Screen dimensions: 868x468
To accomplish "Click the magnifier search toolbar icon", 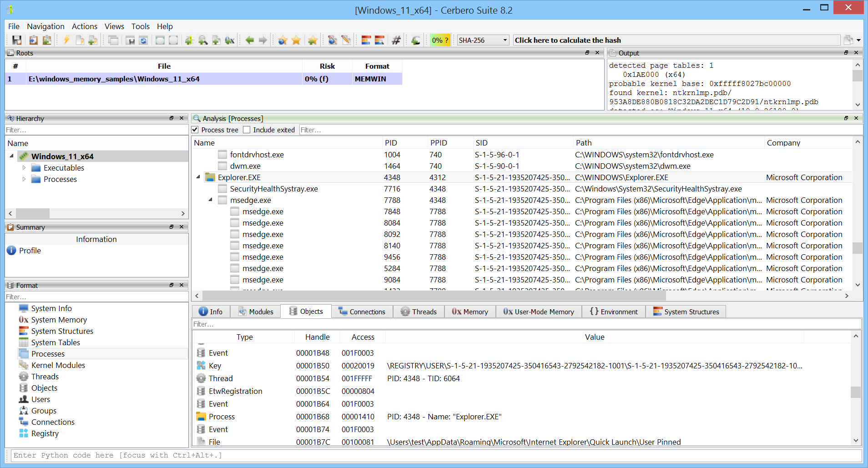I will 203,40.
